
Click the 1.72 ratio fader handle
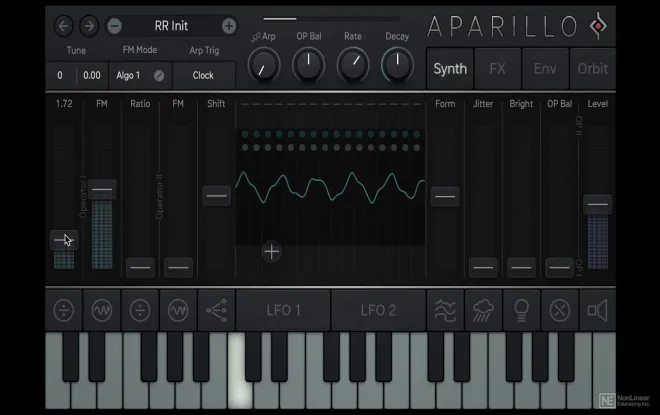64,240
